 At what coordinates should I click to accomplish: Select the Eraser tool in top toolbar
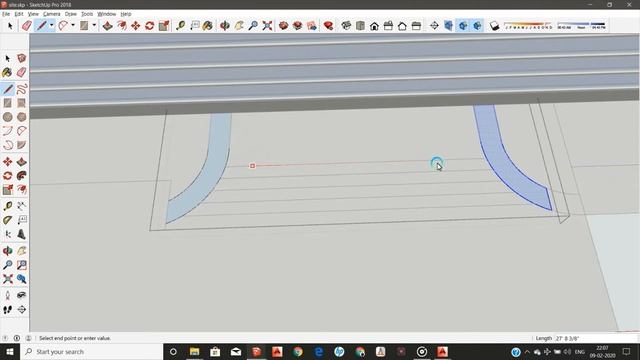(x=27, y=26)
